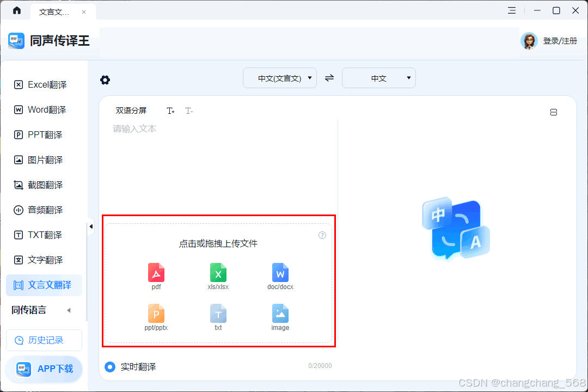Click 双语分屏 bilingual split screen
The image size is (588, 392).
131,111
